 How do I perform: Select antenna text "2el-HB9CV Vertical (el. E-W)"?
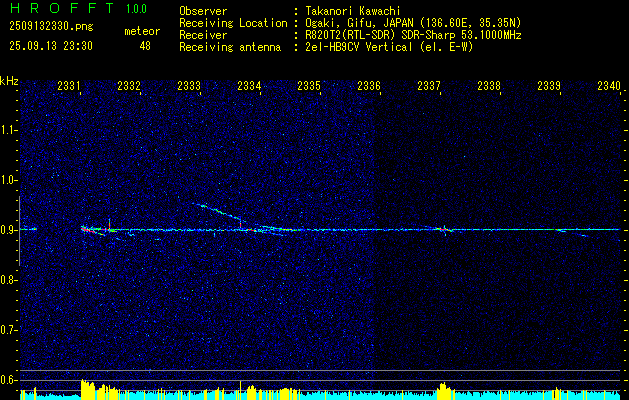[x=389, y=47]
